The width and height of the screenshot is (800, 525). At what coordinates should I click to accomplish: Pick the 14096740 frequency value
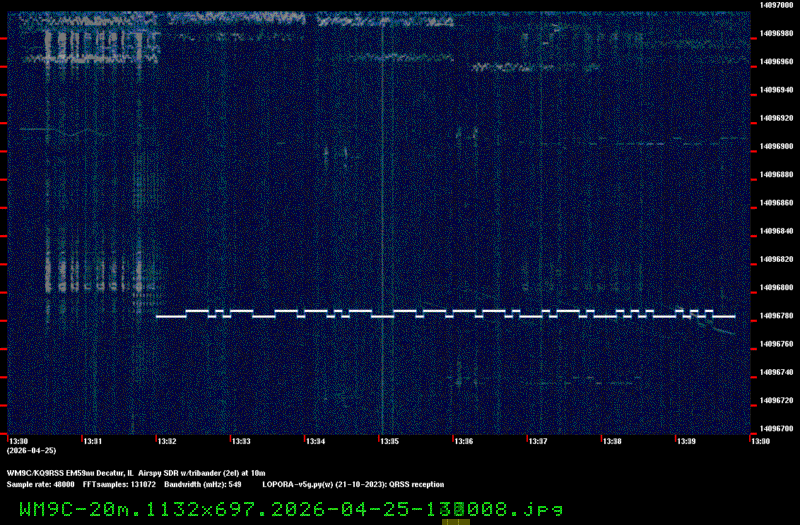[776, 372]
